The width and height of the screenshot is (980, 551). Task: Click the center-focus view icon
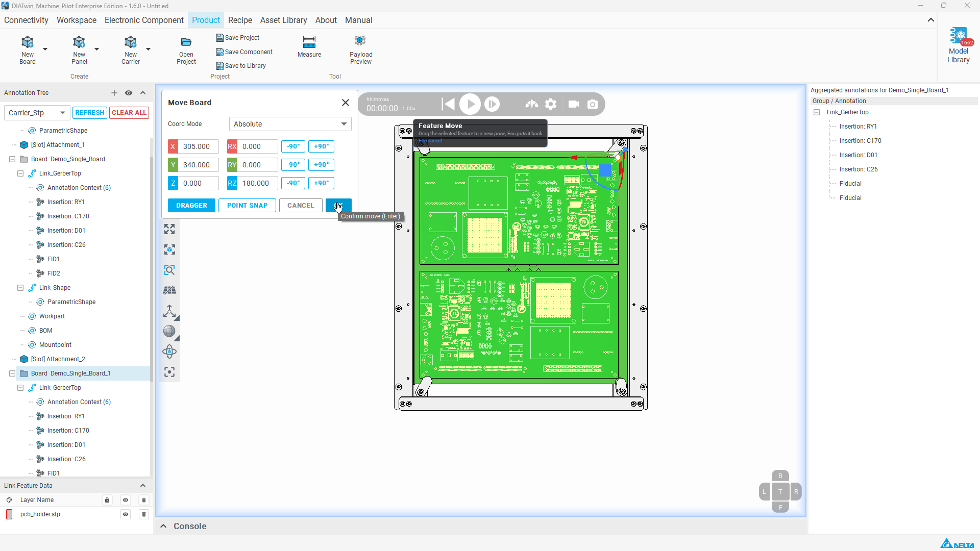(x=169, y=372)
